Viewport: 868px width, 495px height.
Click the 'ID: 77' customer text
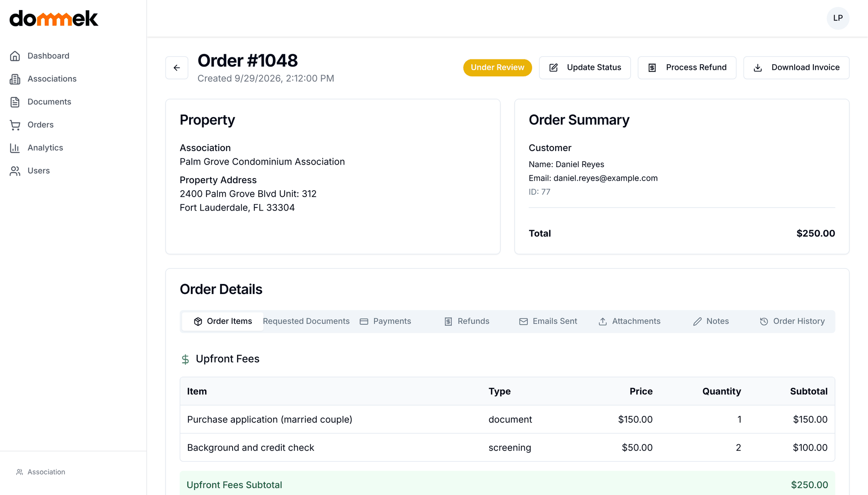[x=539, y=192]
